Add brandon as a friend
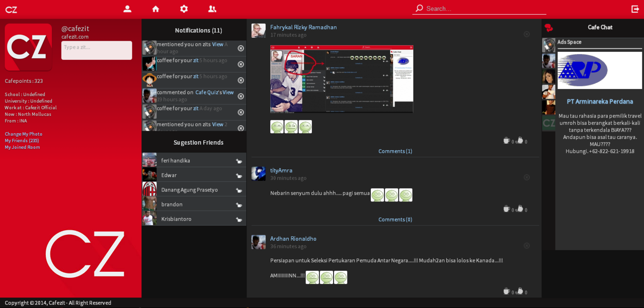Viewport: 644px width, 308px height. (x=239, y=204)
